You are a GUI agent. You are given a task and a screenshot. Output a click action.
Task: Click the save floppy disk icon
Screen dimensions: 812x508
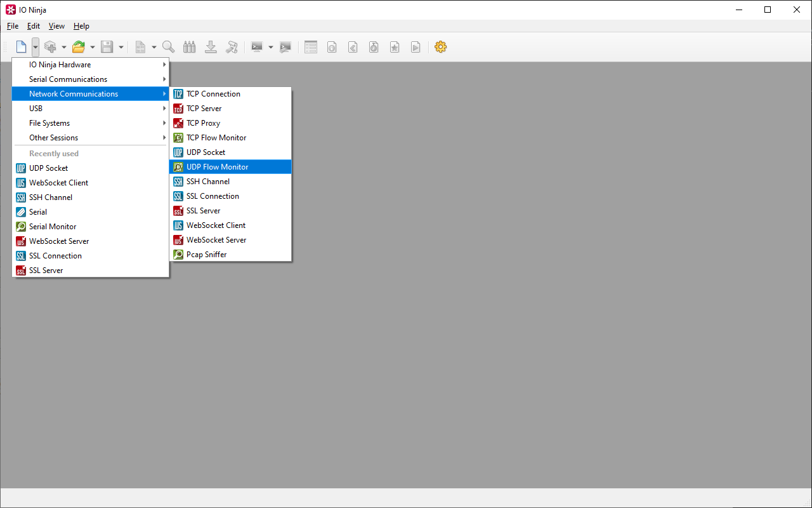(107, 47)
